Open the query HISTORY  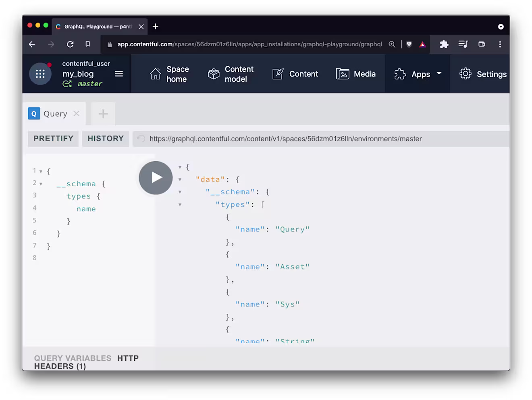coord(106,139)
